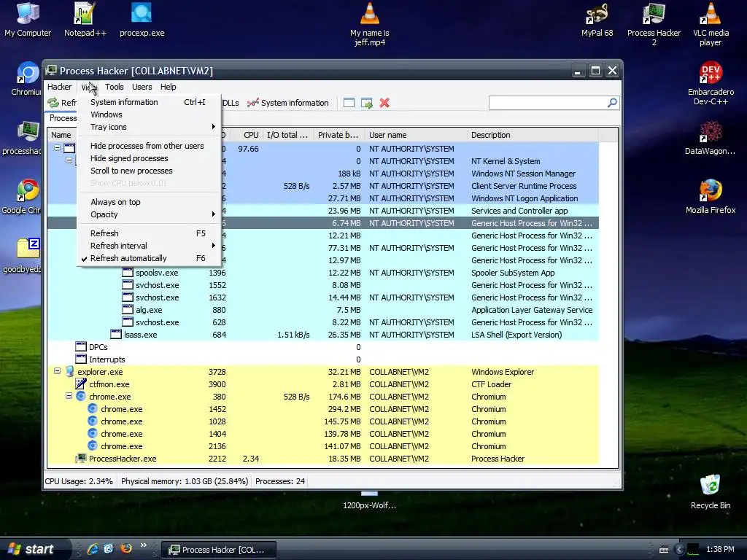The width and height of the screenshot is (747, 560).
Task: Select the lsass.exe process row
Action: (x=322, y=335)
